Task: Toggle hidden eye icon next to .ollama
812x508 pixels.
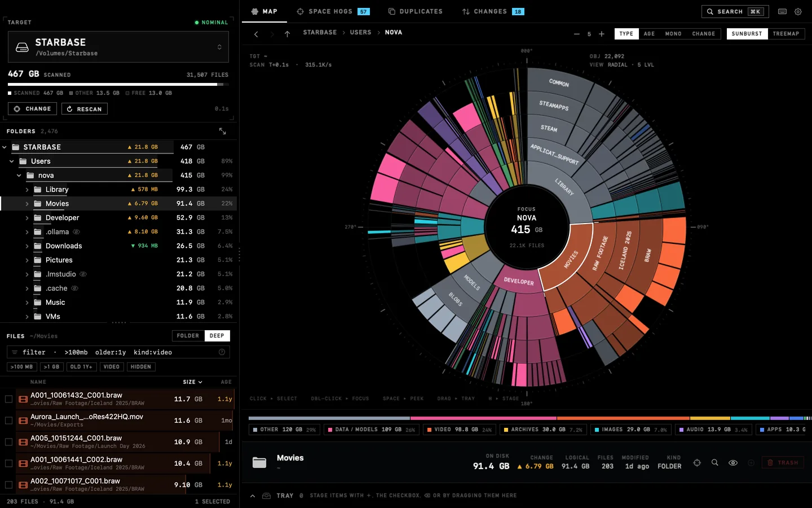Action: pyautogui.click(x=76, y=232)
